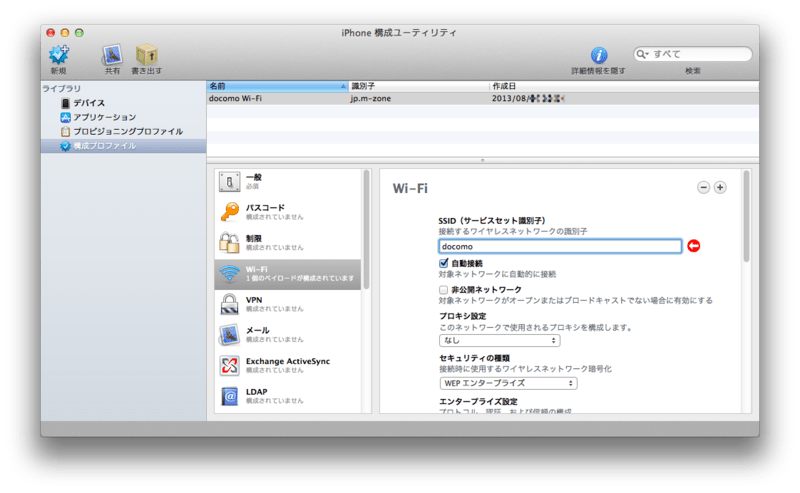Click the SSID field containing docomo

(x=560, y=246)
